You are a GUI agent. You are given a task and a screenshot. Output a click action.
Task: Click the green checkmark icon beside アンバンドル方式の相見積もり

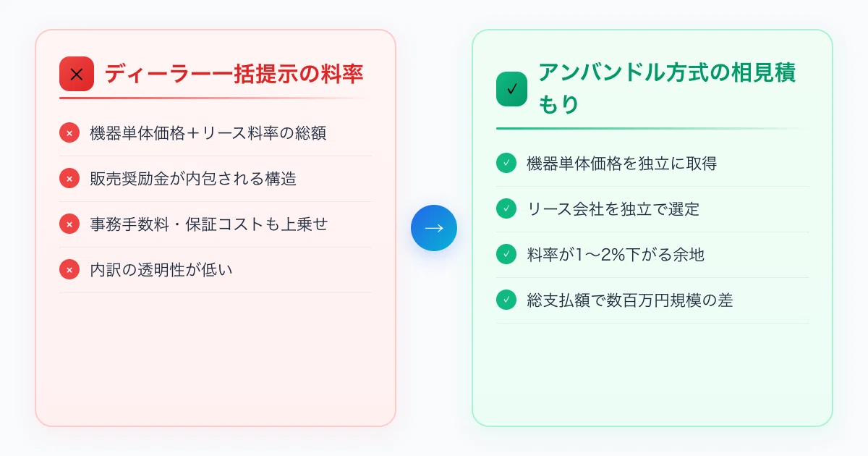pos(512,89)
